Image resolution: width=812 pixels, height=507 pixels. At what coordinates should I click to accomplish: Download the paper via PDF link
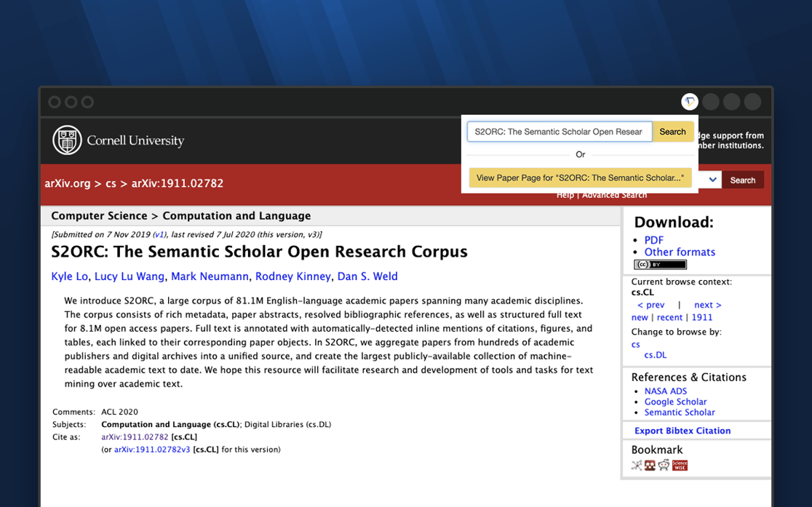coord(653,240)
